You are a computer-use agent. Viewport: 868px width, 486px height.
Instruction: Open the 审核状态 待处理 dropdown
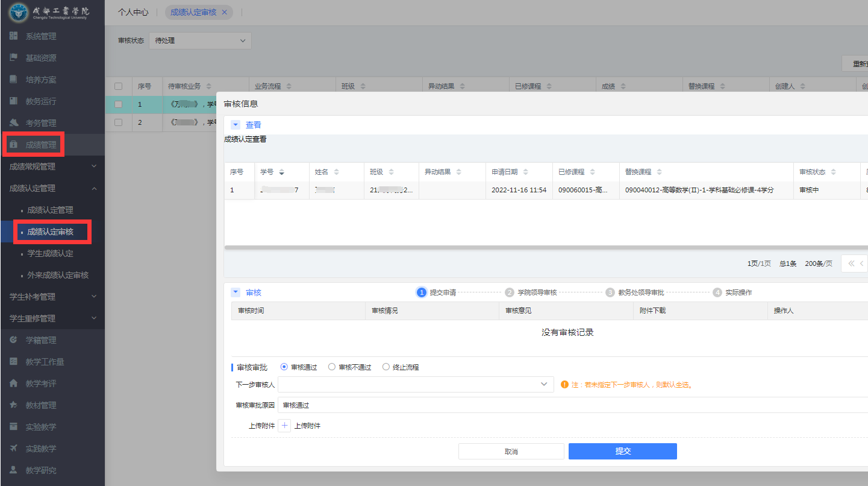[200, 41]
